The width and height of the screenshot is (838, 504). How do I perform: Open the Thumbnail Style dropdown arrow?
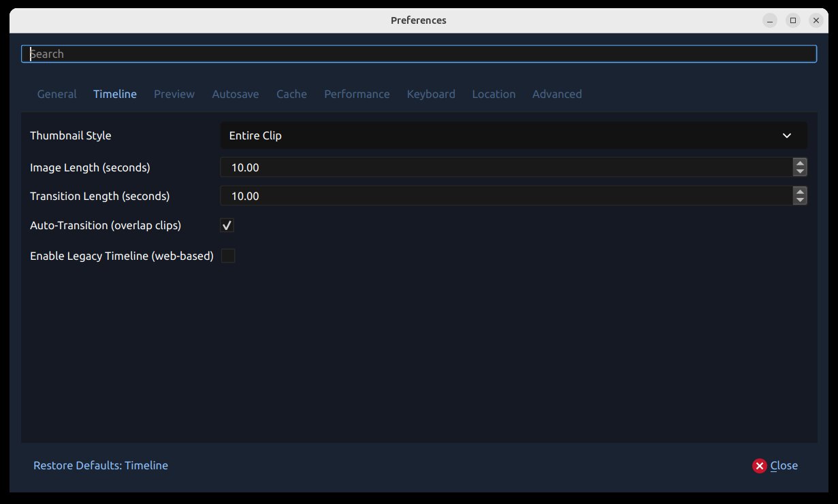pos(787,135)
